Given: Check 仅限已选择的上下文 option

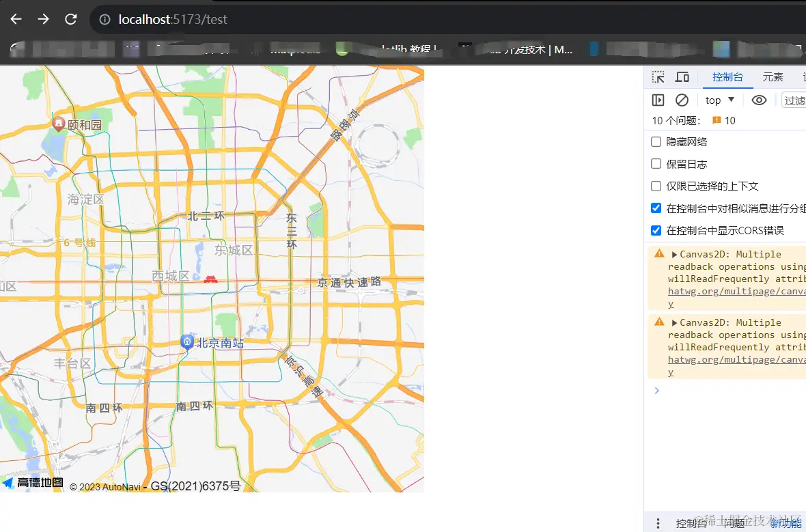Looking at the screenshot, I should coord(656,186).
